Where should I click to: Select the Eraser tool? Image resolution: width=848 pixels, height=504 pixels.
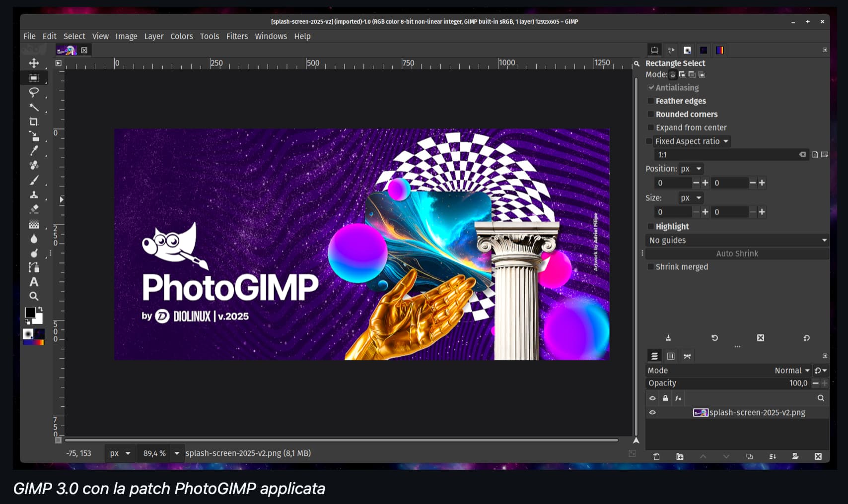[x=34, y=209]
